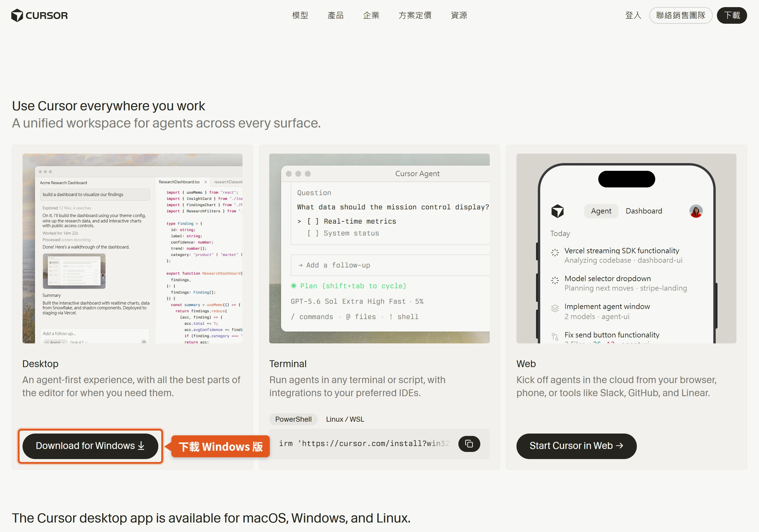
Task: Click the Acme Research Dashboard title
Action: 63,183
